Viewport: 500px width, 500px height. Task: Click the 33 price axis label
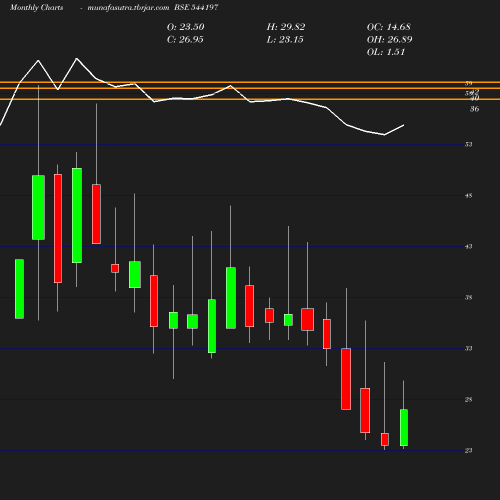[x=469, y=348]
